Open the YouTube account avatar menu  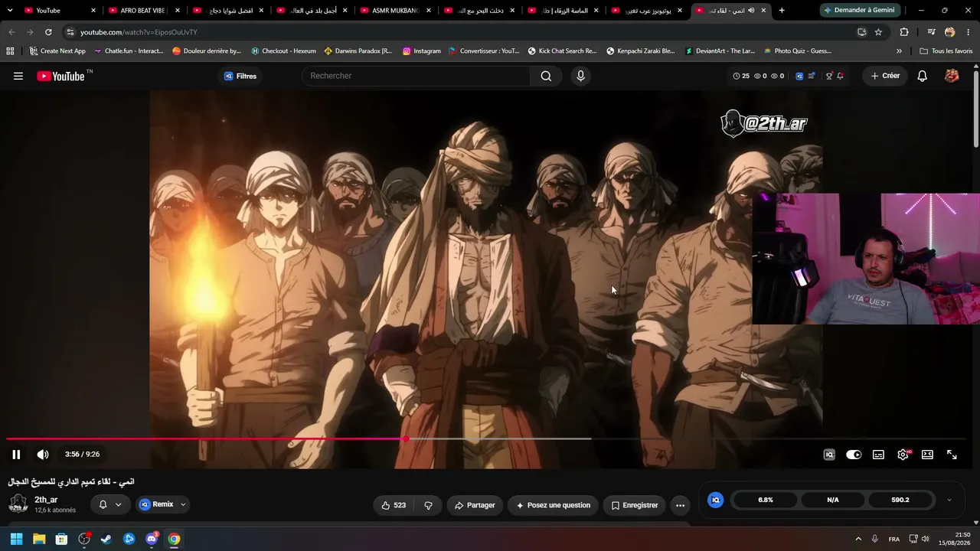(x=952, y=76)
